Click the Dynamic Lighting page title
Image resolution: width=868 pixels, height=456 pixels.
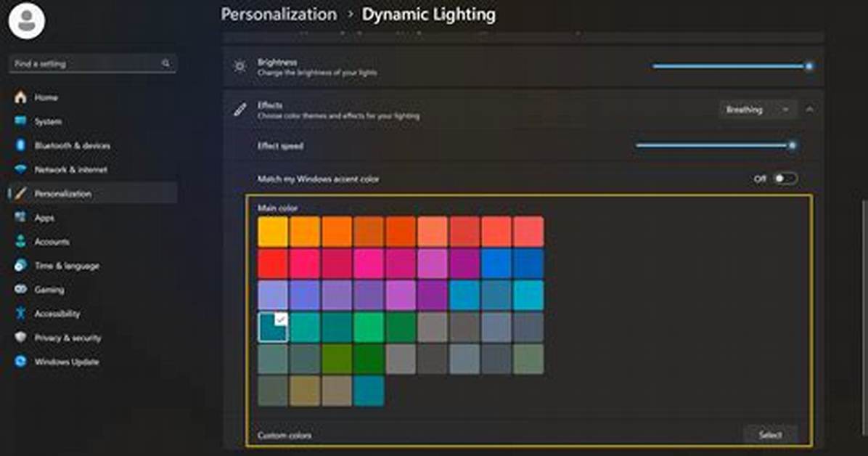[x=428, y=15]
